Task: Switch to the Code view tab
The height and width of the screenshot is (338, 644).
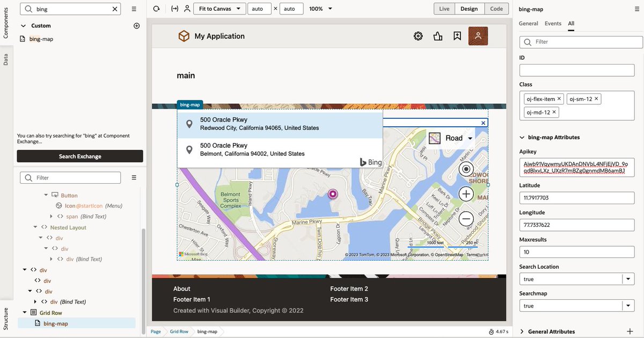Action: tap(496, 8)
